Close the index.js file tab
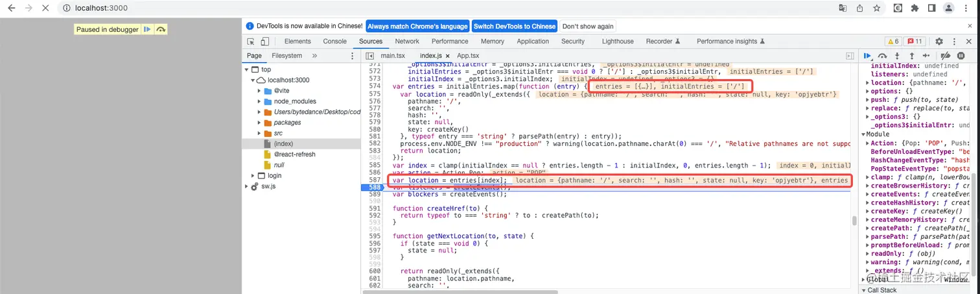 447,56
